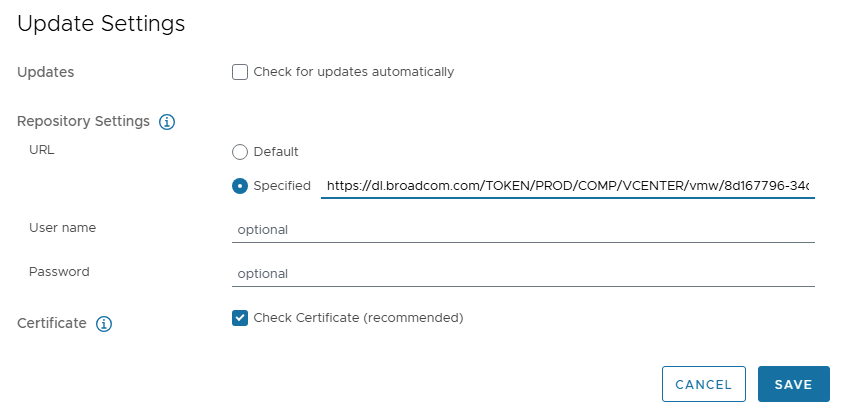841x414 pixels.
Task: Click the 'Check Certificate (recommended)' label text
Action: pos(358,318)
